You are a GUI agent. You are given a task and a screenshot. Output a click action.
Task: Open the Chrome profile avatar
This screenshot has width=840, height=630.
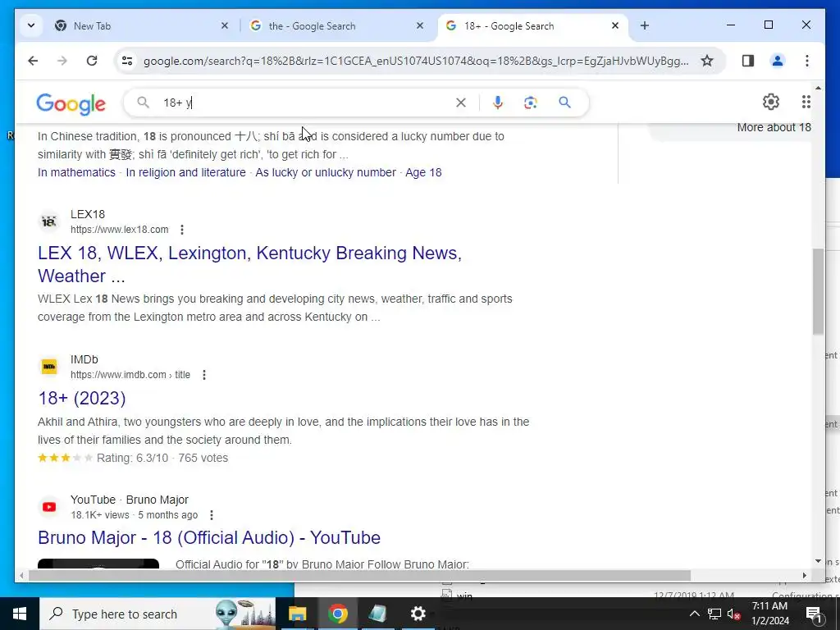pyautogui.click(x=778, y=61)
